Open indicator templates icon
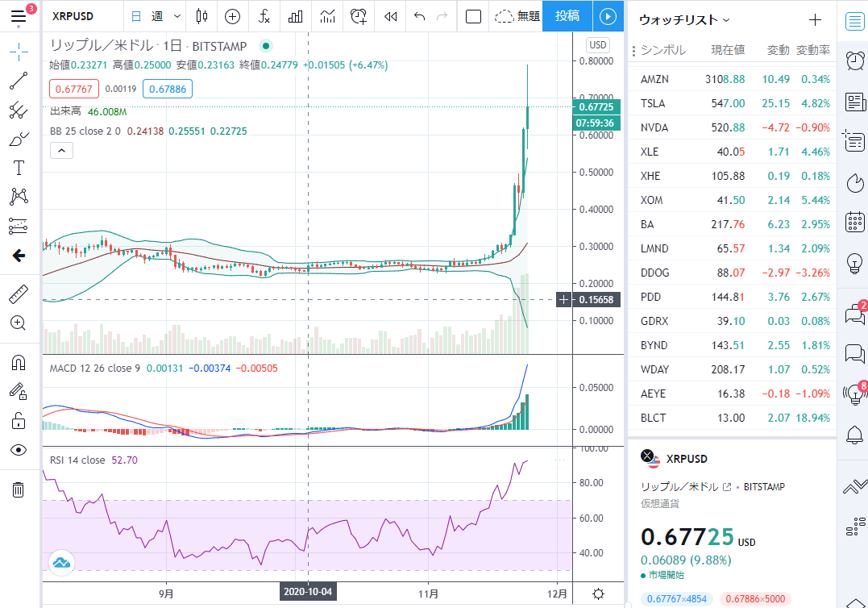The height and width of the screenshot is (608, 868). (328, 16)
